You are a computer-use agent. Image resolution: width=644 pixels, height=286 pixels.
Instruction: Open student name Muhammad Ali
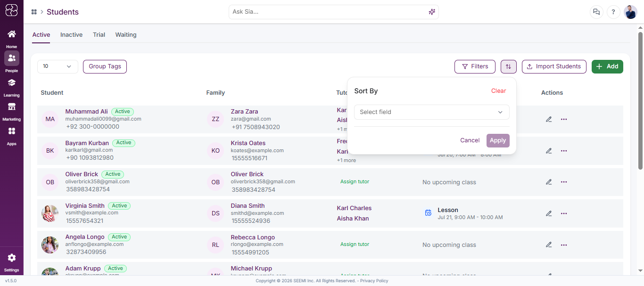click(x=86, y=112)
